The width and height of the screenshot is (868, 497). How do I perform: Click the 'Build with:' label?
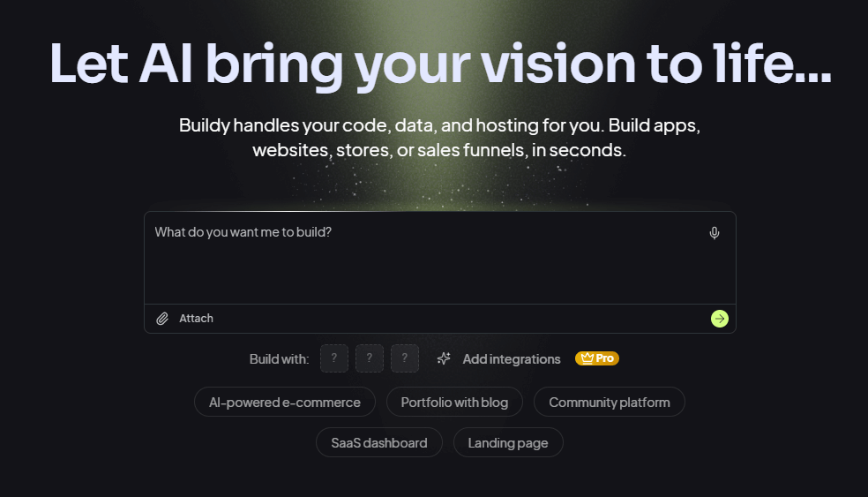pyautogui.click(x=279, y=359)
